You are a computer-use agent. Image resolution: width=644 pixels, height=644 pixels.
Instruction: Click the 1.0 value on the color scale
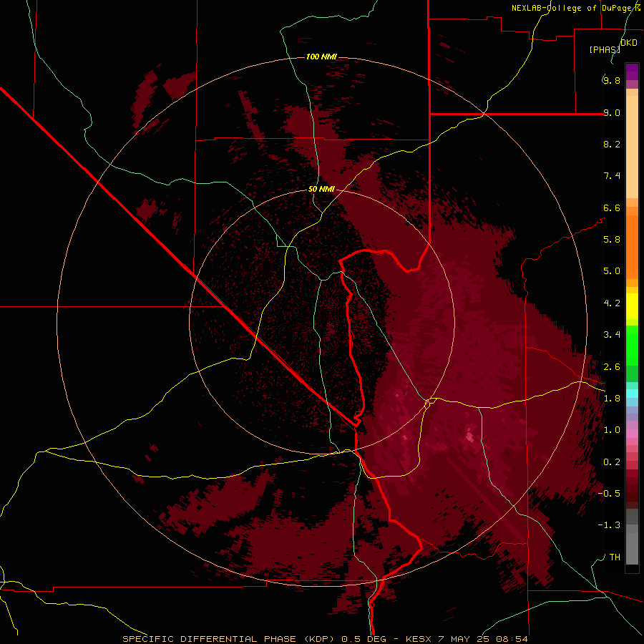[x=612, y=430]
